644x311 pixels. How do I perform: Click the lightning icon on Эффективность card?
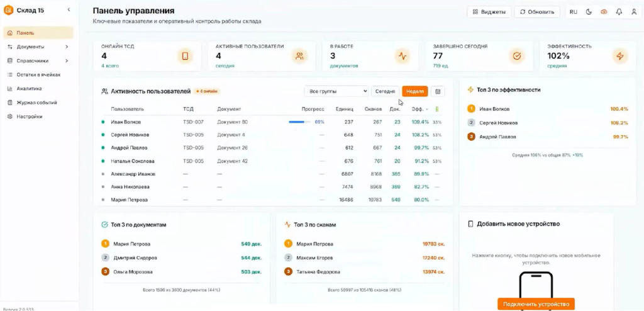coord(620,56)
